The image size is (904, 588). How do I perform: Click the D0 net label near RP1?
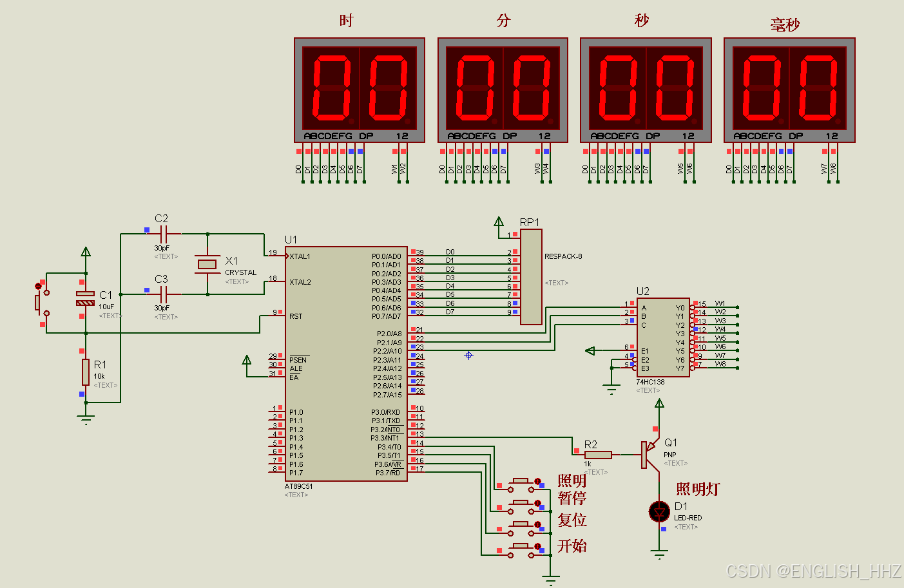(450, 252)
